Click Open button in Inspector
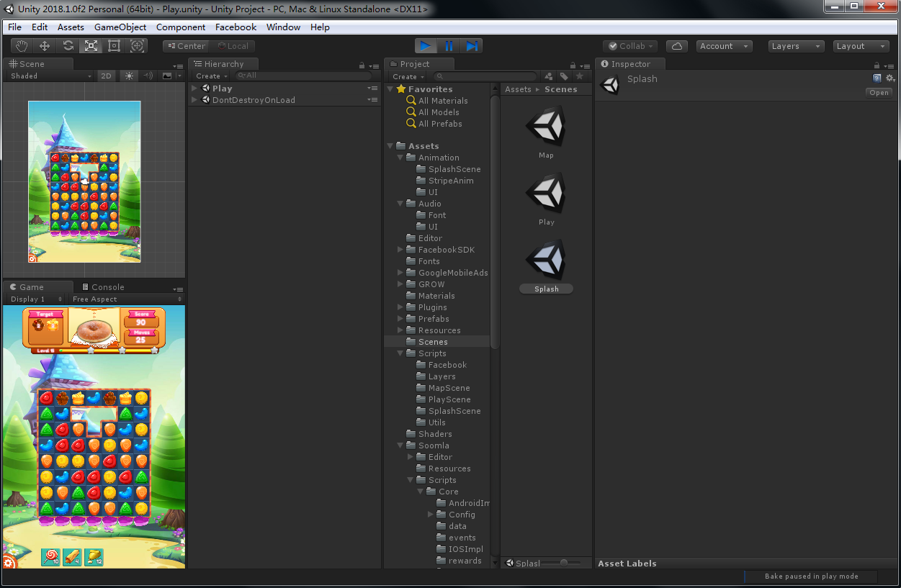 tap(879, 93)
